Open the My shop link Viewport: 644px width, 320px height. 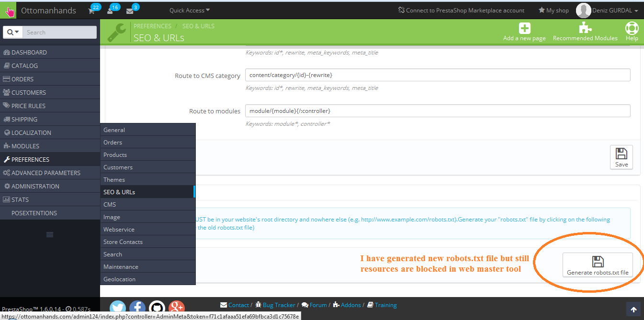coord(554,11)
